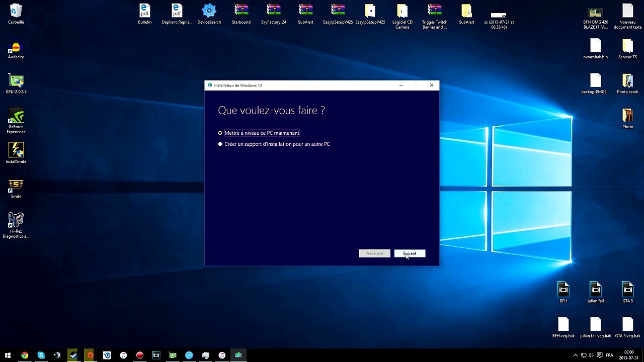Choose 'Créer un support d'installation pour un autre PC'
644x362 pixels.
pyautogui.click(x=274, y=144)
